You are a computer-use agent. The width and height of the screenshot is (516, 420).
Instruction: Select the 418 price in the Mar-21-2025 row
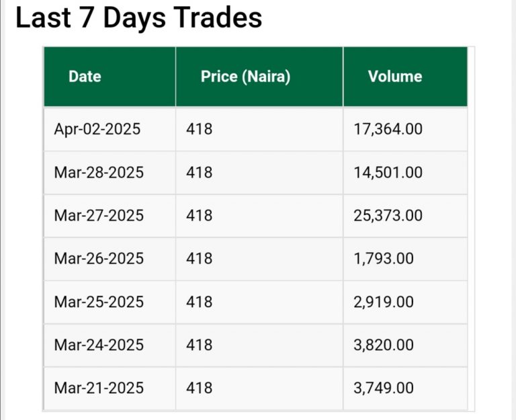click(x=200, y=388)
